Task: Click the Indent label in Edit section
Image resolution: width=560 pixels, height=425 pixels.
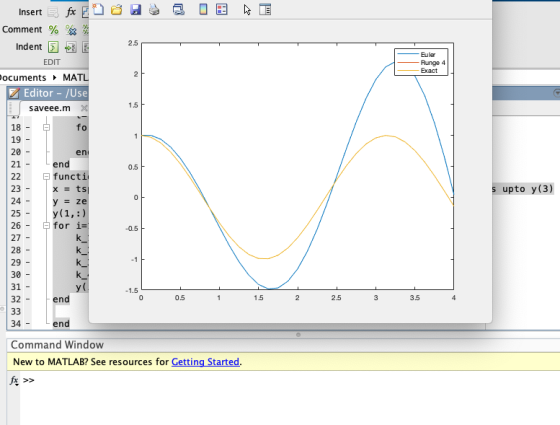Action: 29,47
